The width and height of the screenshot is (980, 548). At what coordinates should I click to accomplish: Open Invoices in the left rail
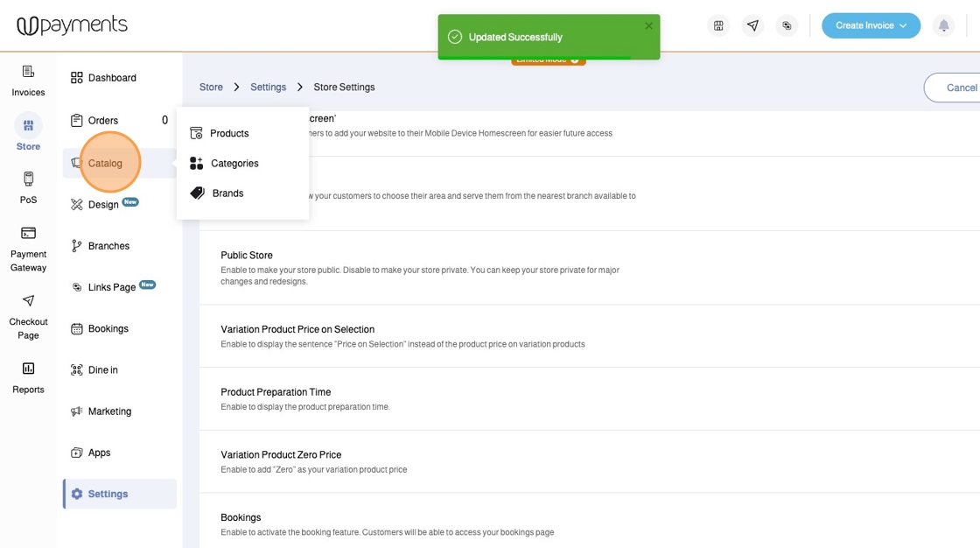click(28, 80)
